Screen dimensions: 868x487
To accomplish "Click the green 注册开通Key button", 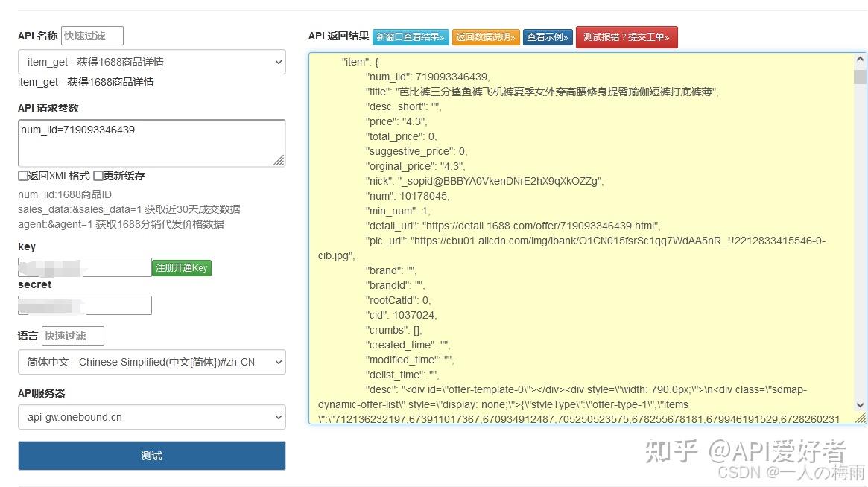I will pyautogui.click(x=181, y=267).
